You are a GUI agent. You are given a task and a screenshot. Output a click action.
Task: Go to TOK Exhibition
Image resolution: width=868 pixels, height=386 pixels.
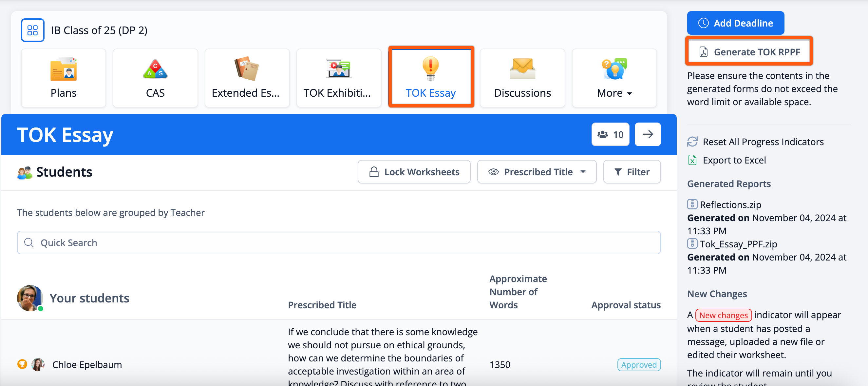[x=338, y=78]
